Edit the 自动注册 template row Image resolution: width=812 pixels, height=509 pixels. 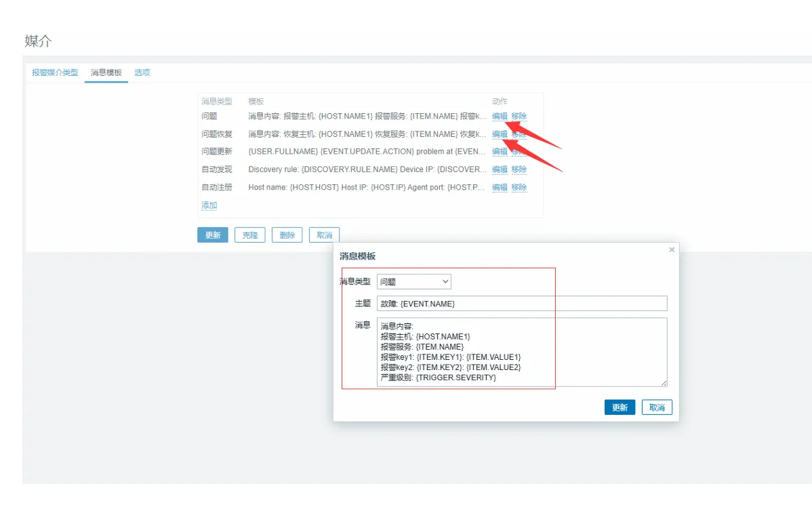tap(500, 187)
